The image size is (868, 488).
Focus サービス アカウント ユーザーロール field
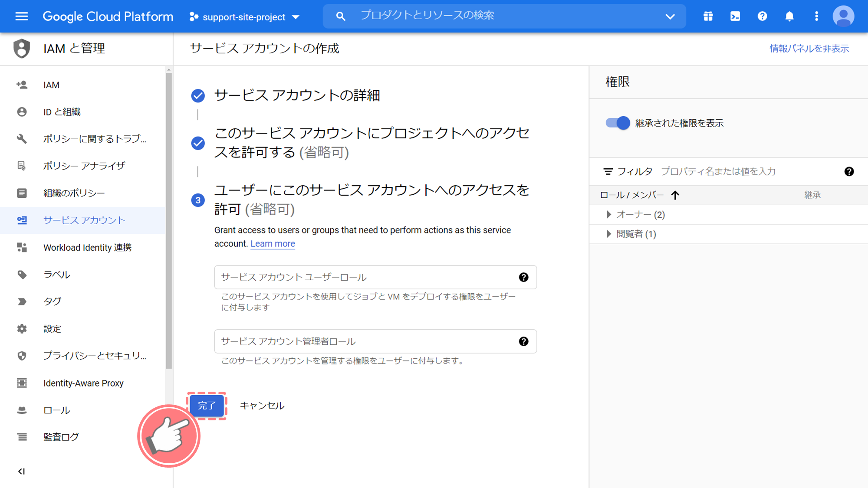(375, 277)
